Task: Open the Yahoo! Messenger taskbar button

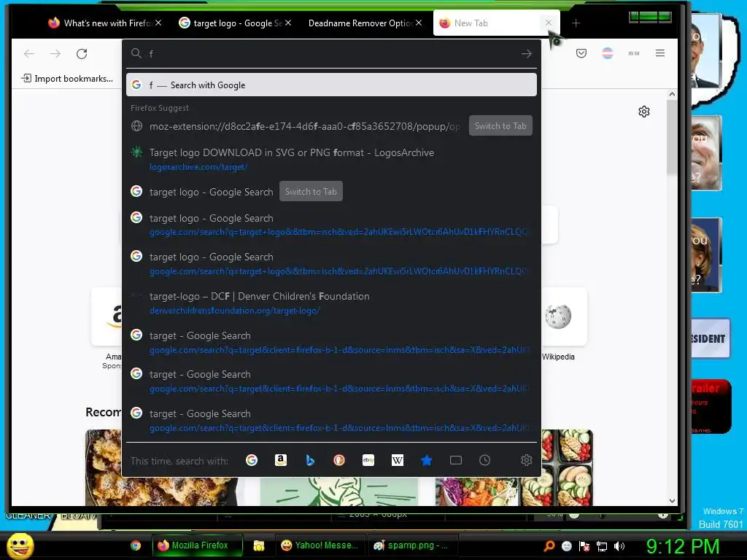Action: tap(320, 545)
